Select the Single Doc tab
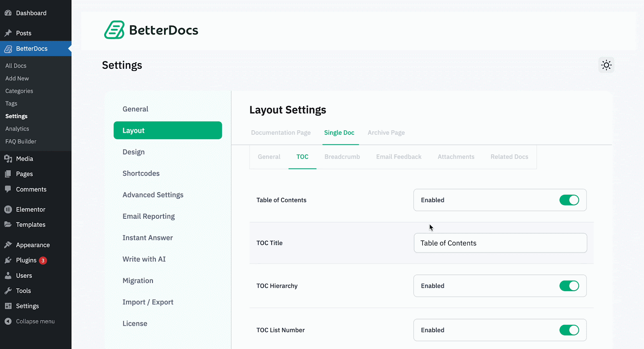 (339, 133)
